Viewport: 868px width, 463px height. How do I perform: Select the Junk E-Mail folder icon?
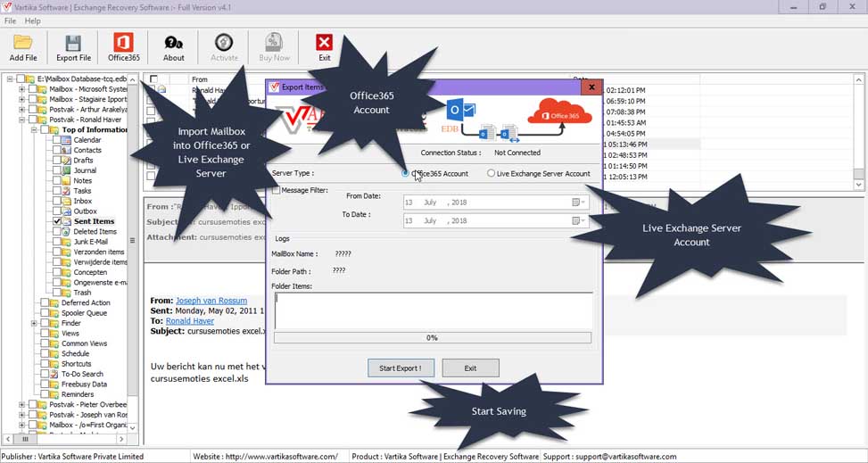pyautogui.click(x=66, y=242)
